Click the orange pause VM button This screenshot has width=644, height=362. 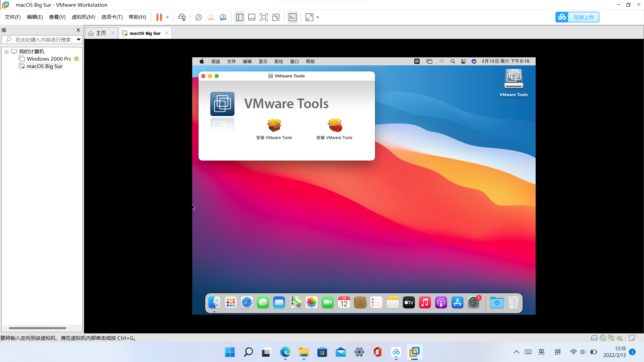pyautogui.click(x=159, y=17)
